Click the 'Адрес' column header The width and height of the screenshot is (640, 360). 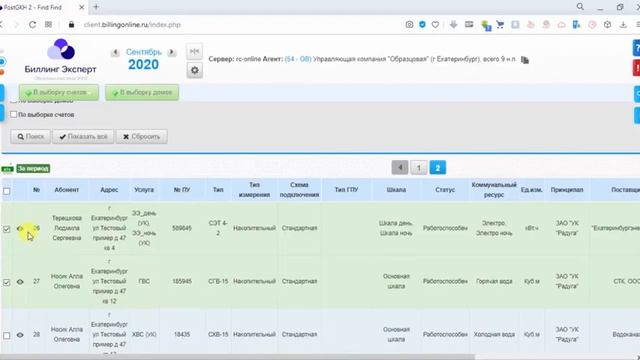click(x=109, y=190)
